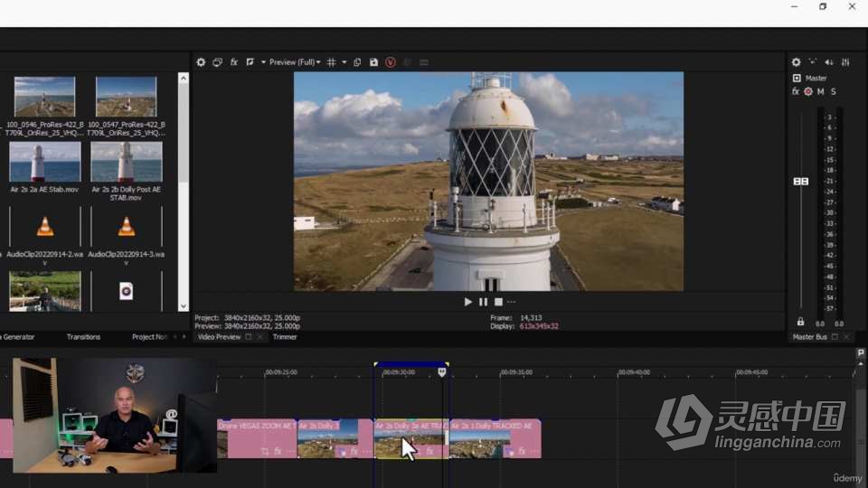This screenshot has width=868, height=488.
Task: Click timeline ruler at 00:09:35:00
Action: [x=516, y=372]
